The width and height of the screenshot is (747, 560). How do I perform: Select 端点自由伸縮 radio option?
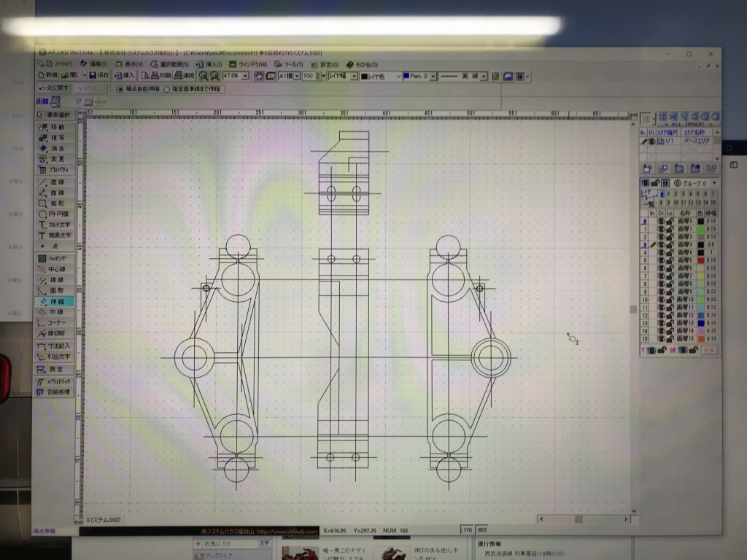point(121,89)
